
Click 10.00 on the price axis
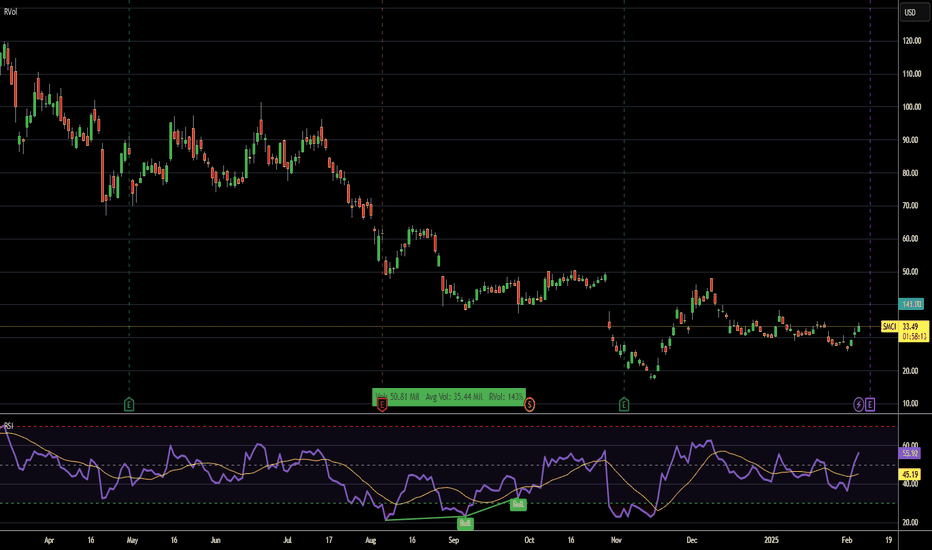(x=910, y=403)
